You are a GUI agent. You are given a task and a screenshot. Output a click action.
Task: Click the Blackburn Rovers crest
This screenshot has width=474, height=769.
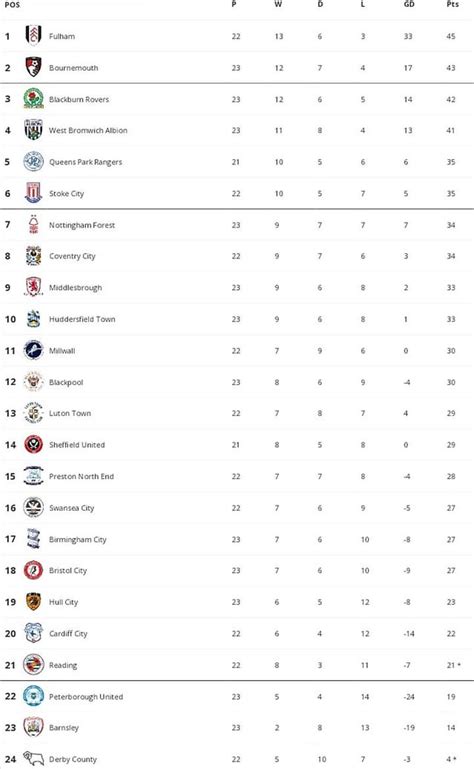pos(33,99)
